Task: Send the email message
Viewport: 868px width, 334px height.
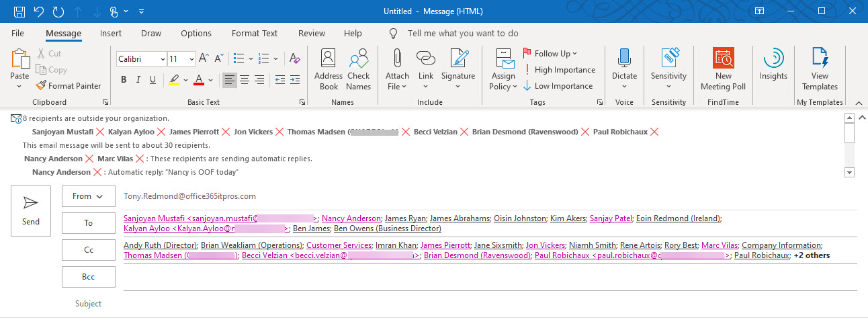Action: click(31, 211)
